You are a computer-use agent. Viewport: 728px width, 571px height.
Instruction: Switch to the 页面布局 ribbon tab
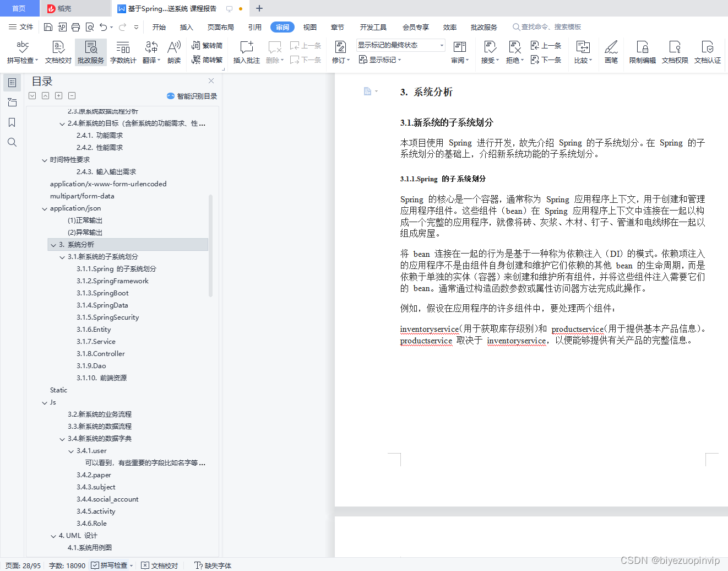coord(221,26)
